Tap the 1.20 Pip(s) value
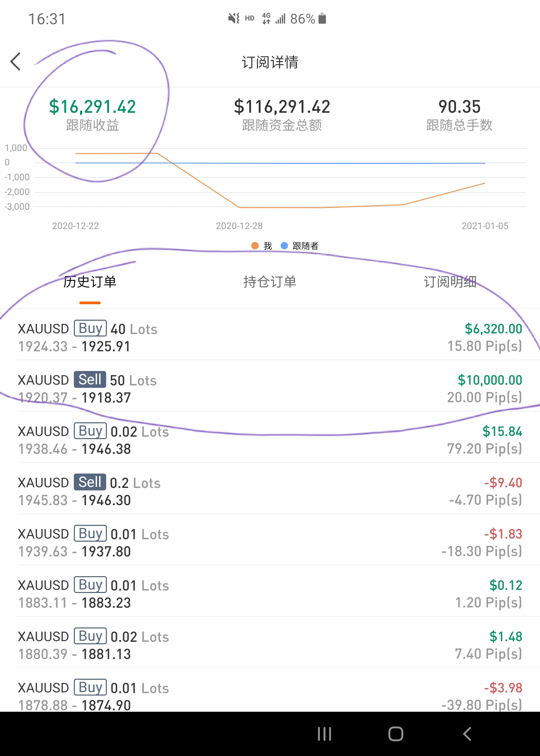 (x=489, y=603)
